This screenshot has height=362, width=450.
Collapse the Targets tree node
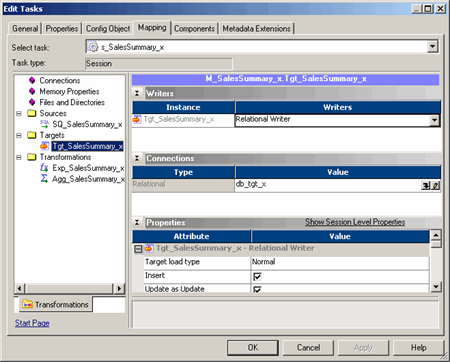pos(19,135)
